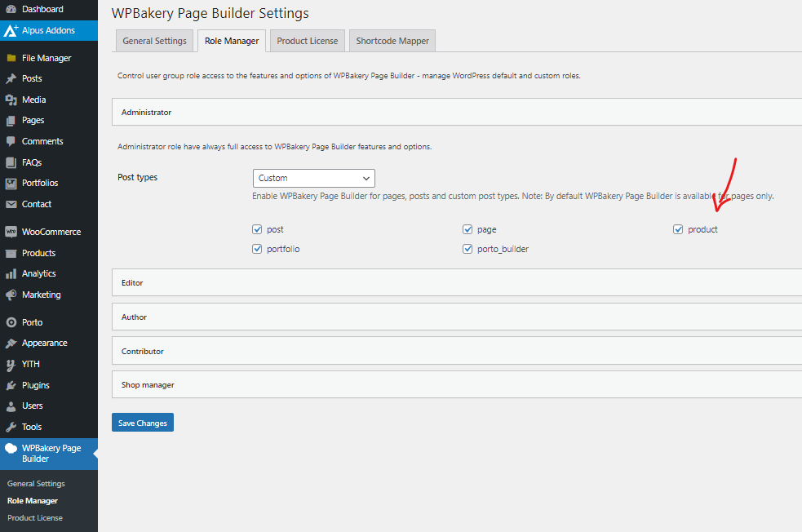Click the Users person icon
The height and width of the screenshot is (532, 802).
point(11,406)
